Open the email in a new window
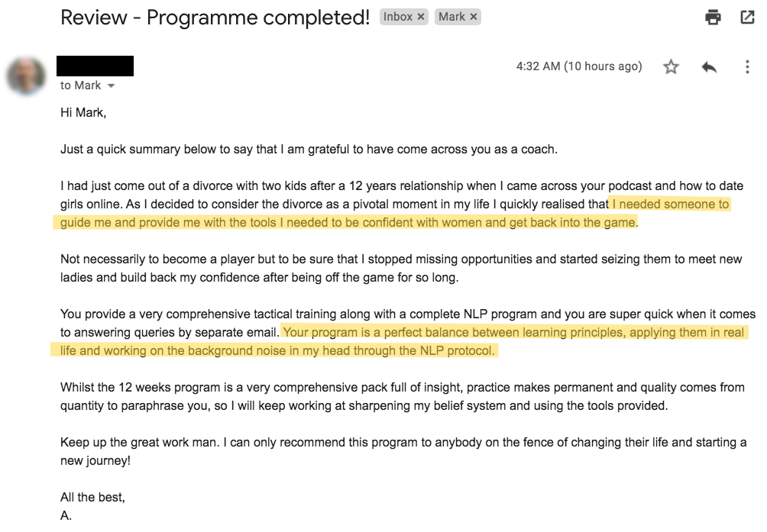Viewport: 767px width, 532px height. 748,17
